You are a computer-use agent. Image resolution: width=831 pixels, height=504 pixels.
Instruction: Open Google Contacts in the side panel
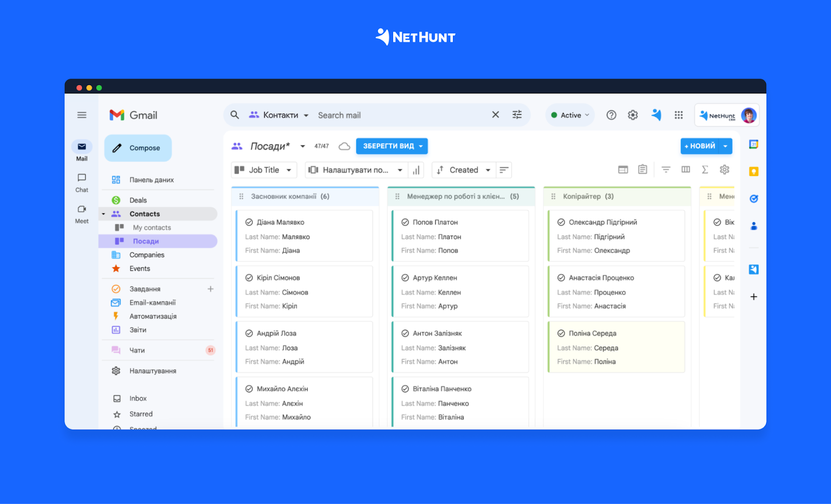(754, 226)
